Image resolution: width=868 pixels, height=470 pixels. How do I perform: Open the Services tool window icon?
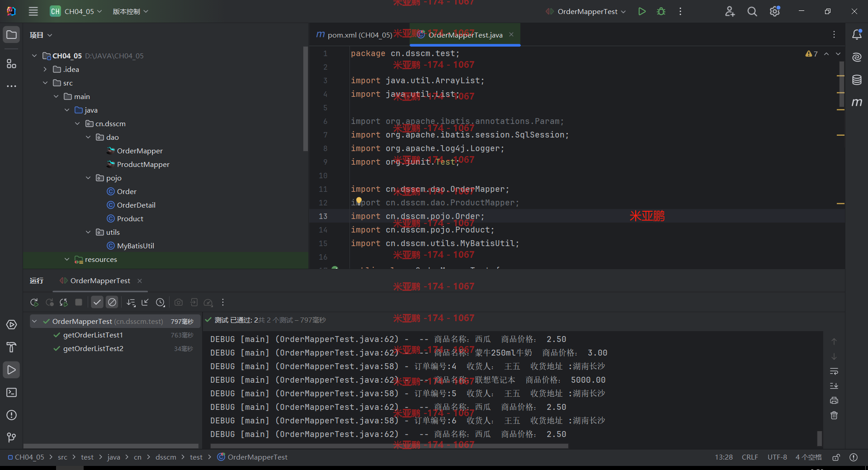[x=11, y=325]
